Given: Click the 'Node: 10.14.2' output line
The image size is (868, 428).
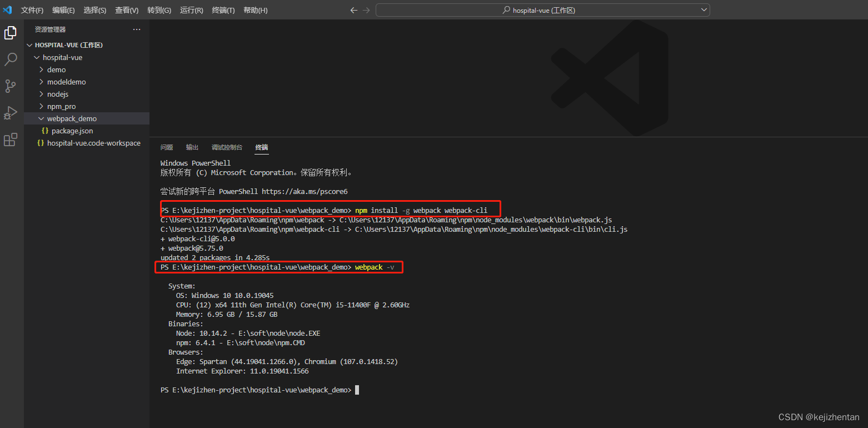Looking at the screenshot, I should 248,334.
